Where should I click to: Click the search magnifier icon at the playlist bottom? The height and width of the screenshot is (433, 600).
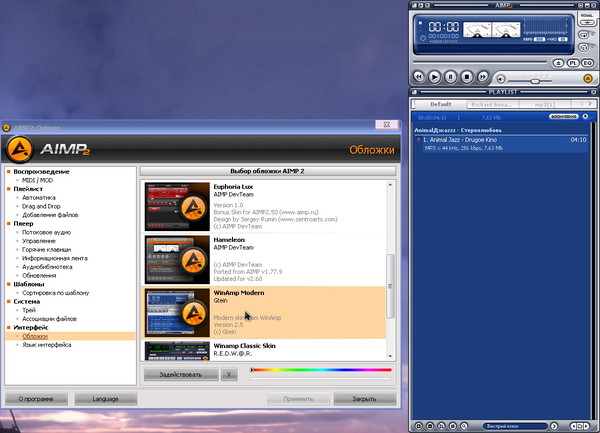tap(464, 426)
